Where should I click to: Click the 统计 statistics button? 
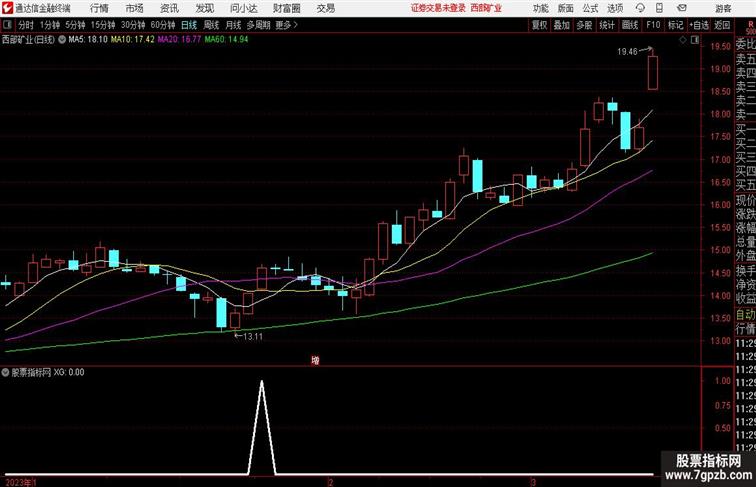coord(607,25)
